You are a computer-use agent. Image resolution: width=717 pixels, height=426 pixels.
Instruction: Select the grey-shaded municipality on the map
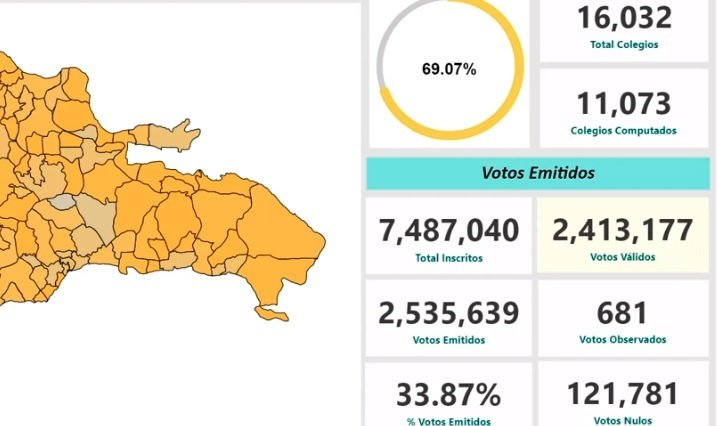tap(63, 202)
